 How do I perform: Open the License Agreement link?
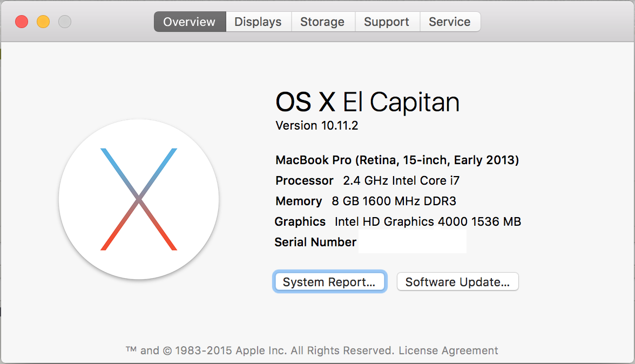tap(448, 350)
